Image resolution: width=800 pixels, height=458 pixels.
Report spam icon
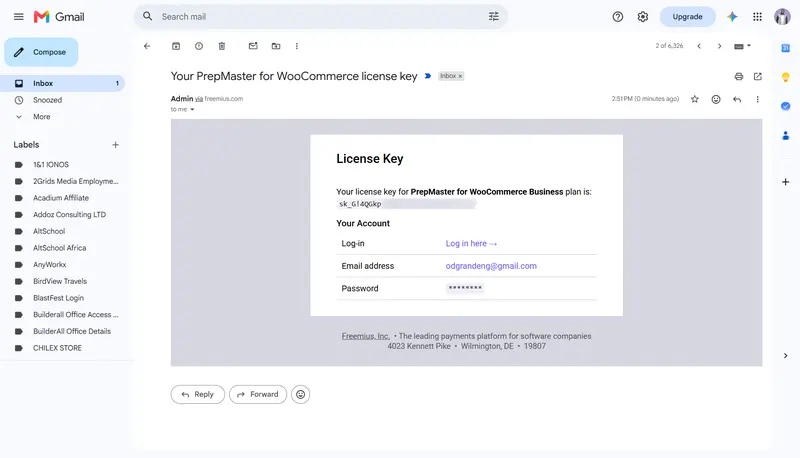tap(199, 46)
